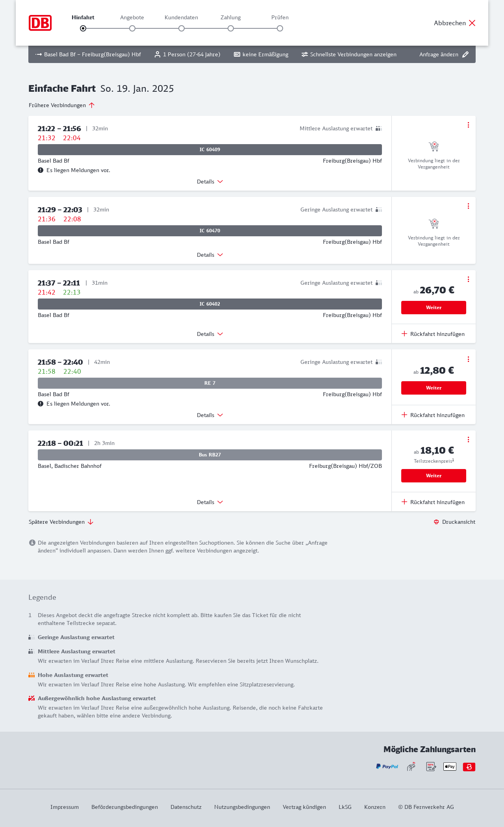
Task: Click the Apple Pay payment icon
Action: [x=450, y=766]
